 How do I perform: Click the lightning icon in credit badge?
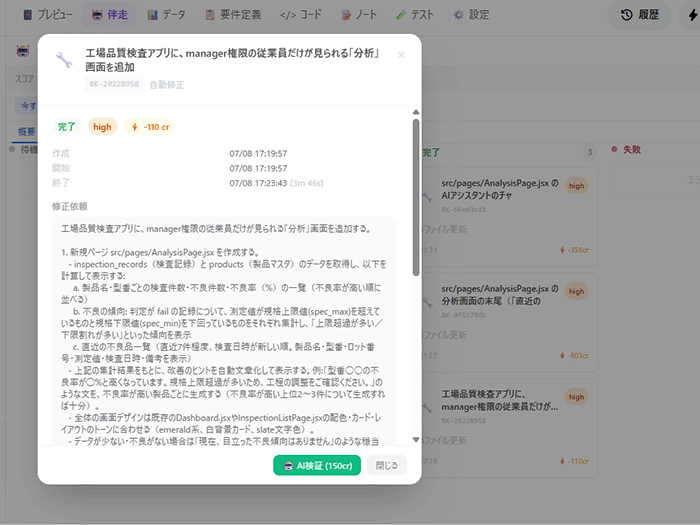134,127
